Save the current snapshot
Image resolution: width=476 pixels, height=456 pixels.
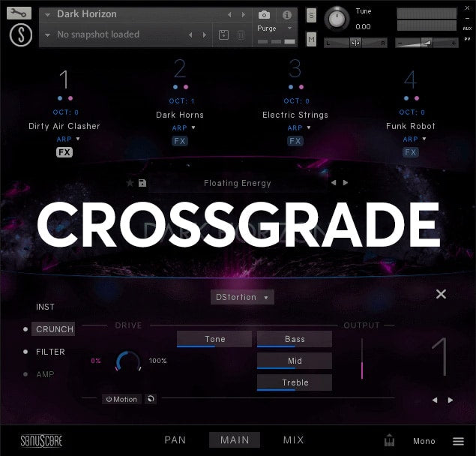point(223,35)
